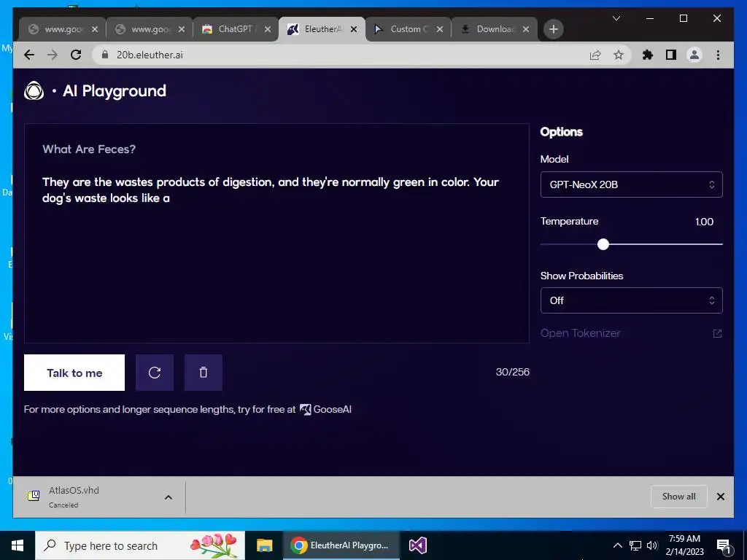
Task: Follow the GooseAI link
Action: pos(326,409)
